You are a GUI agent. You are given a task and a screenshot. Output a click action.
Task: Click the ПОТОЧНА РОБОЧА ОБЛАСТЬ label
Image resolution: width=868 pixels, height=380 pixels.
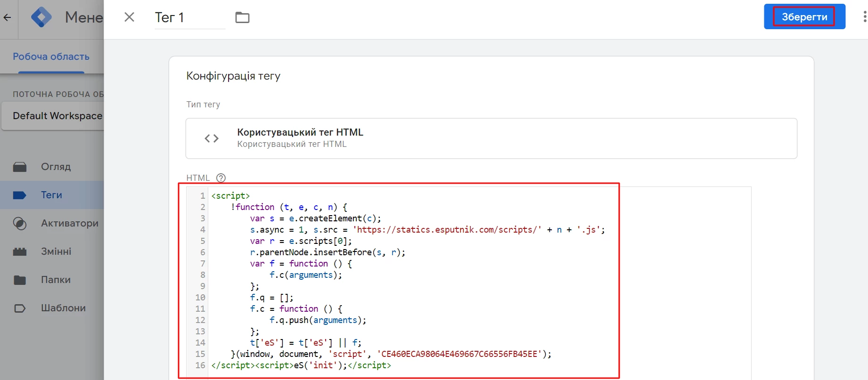(x=58, y=94)
